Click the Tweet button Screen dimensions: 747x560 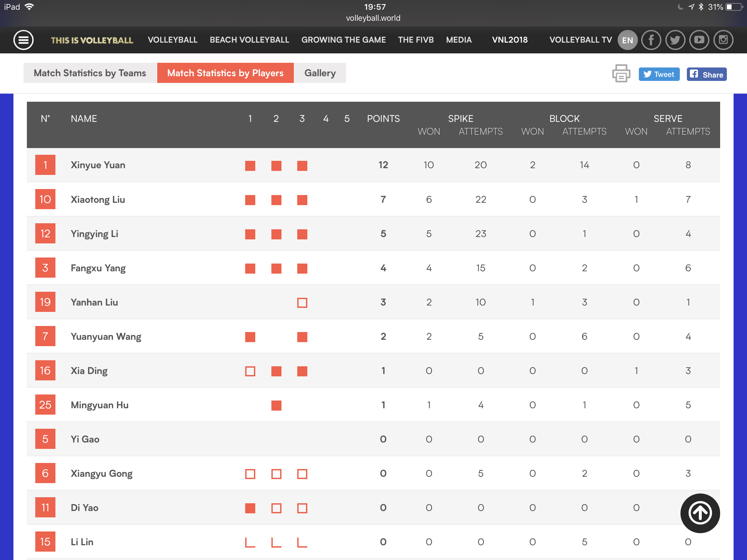click(x=659, y=74)
